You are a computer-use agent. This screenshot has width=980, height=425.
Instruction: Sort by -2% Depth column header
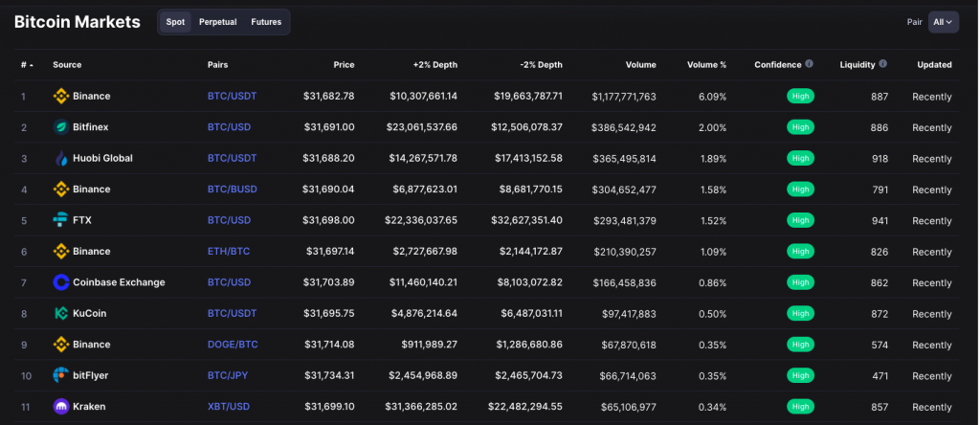[541, 64]
